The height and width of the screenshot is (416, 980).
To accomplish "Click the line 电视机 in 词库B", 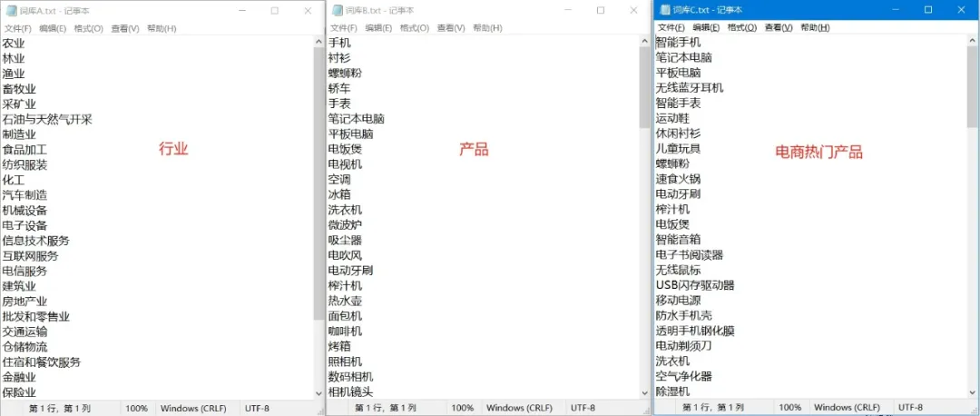I will click(x=346, y=164).
